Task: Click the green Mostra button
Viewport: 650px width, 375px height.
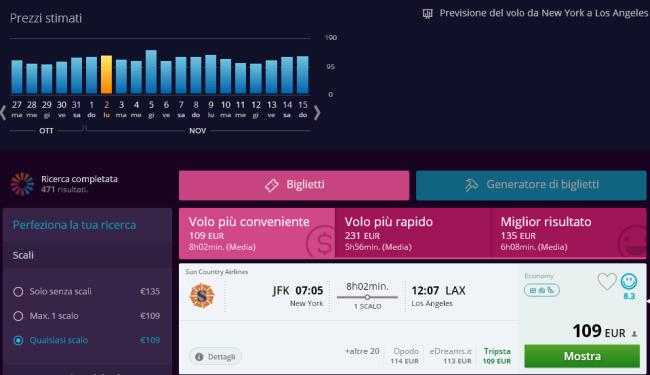Action: (x=582, y=356)
